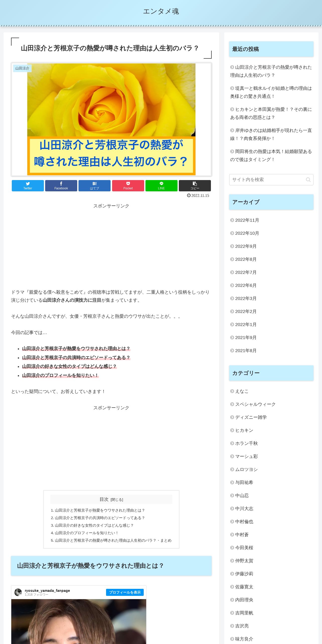This screenshot has height=644, width=322.
Task: Open the 味方良介 category
Action: pos(244,639)
